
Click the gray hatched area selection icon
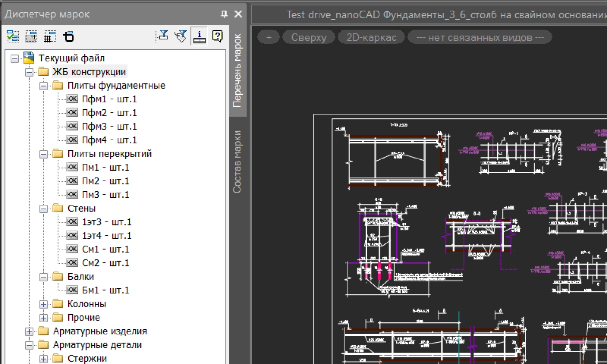point(31,36)
